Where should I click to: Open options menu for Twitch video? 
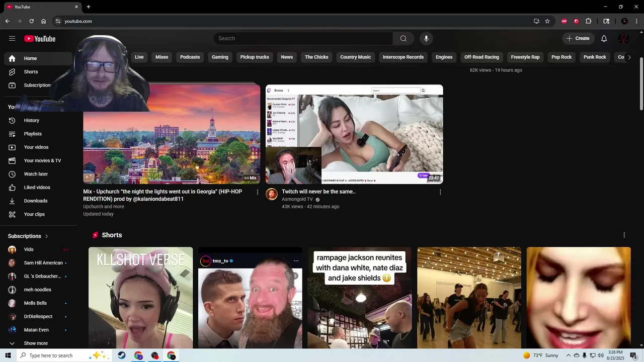click(440, 192)
